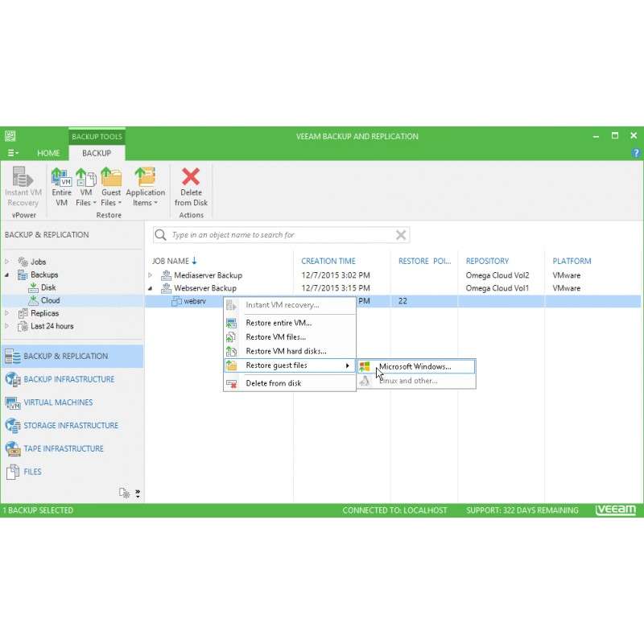Switch to the HOME ribbon tab
This screenshot has width=644, height=644.
click(48, 153)
